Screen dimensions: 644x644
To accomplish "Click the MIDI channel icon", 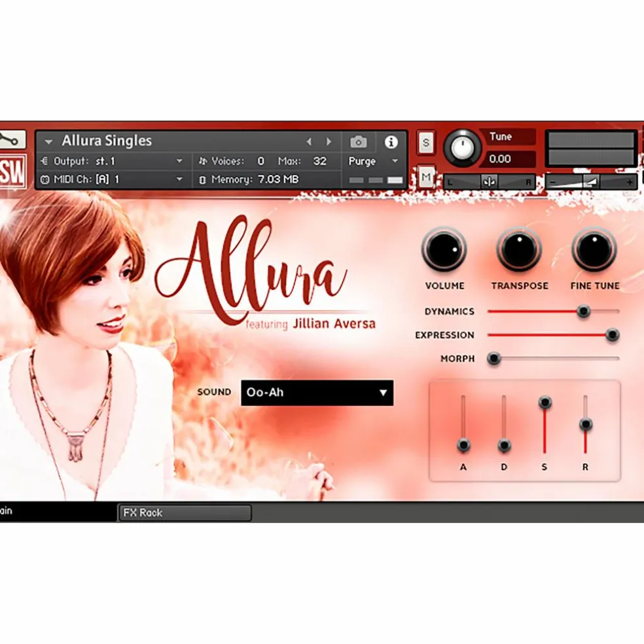I will 45,179.
